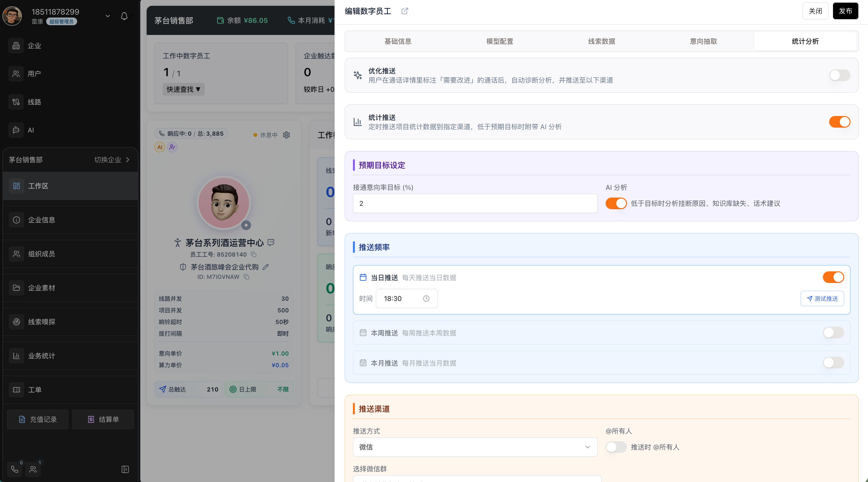
Task: Copy the ID M7IGVNAW
Action: click(x=247, y=277)
